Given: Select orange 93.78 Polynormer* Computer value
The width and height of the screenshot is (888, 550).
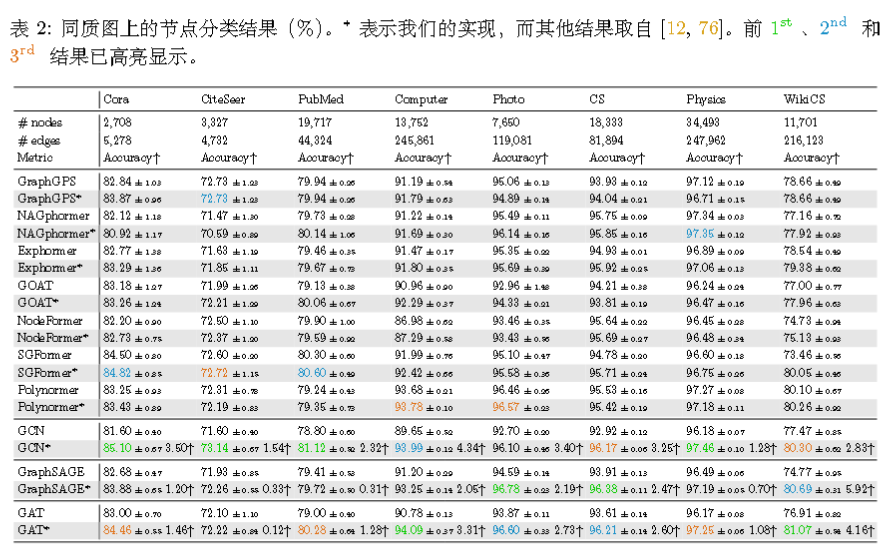Looking at the screenshot, I should pyautogui.click(x=409, y=407).
